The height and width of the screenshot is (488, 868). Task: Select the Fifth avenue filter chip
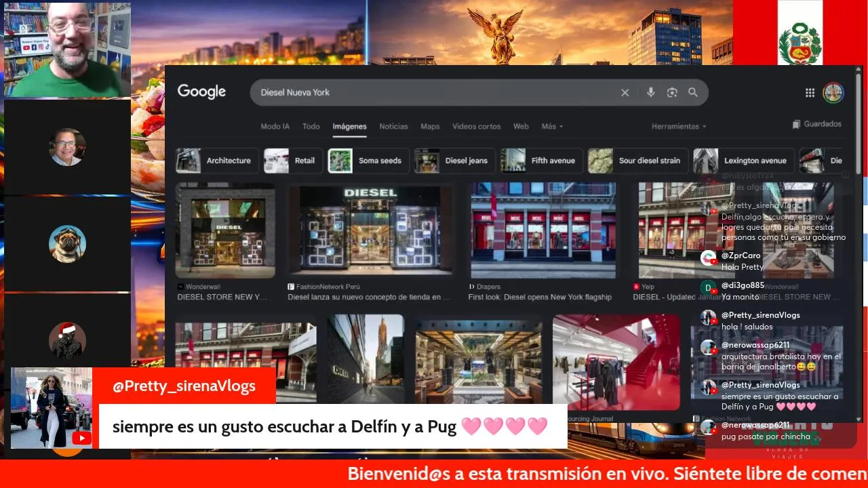pyautogui.click(x=541, y=161)
